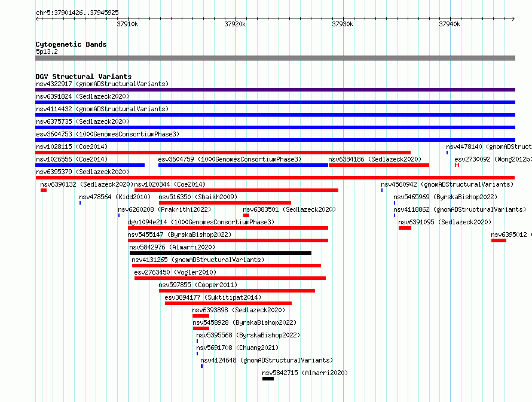
Task: Select esv3604753 (1000GenomesConsortiumPhase3) label
Action: tap(108, 134)
